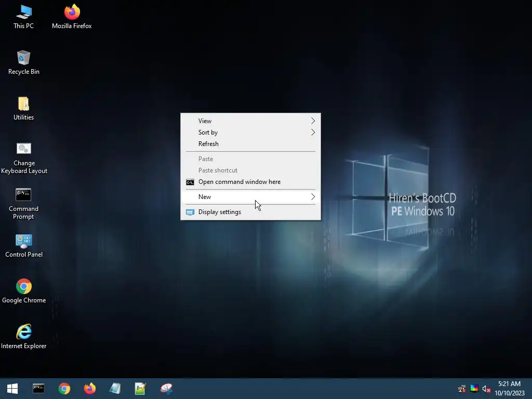The width and height of the screenshot is (532, 399).
Task: Launch Firefox from the taskbar
Action: click(x=89, y=389)
